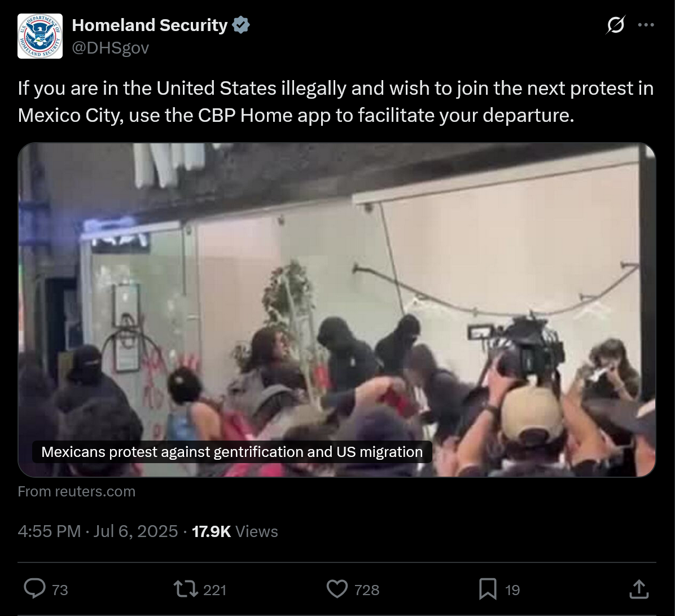Bookmark this Homeland Security post
Viewport: 675px width, 616px height.
pos(488,589)
